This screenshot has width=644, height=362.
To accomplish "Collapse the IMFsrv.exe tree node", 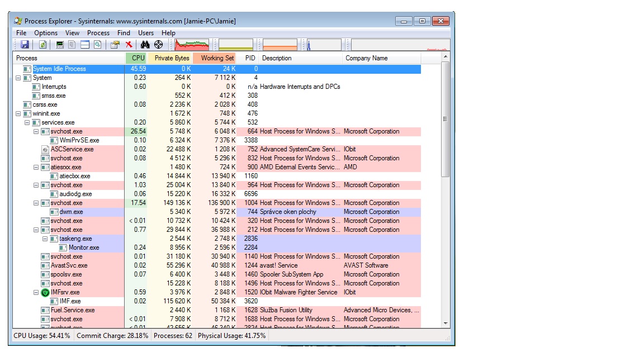I will click(x=36, y=293).
